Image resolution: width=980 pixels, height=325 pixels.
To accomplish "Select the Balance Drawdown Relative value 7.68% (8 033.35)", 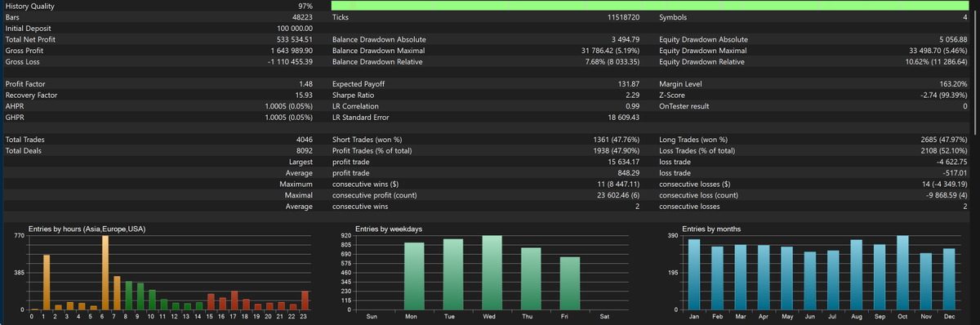I will click(x=612, y=62).
